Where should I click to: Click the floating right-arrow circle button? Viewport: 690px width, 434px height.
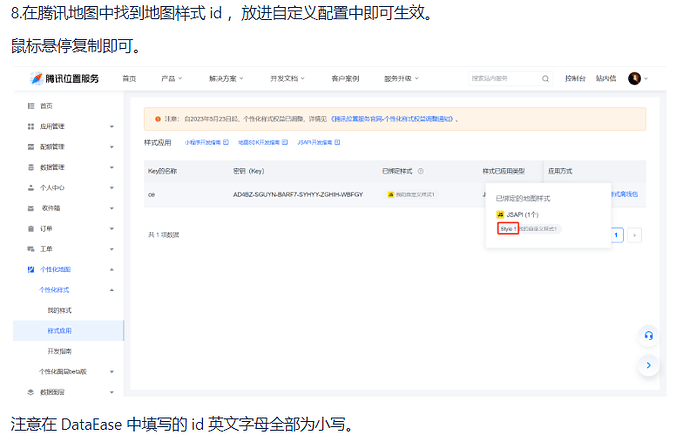click(x=648, y=365)
